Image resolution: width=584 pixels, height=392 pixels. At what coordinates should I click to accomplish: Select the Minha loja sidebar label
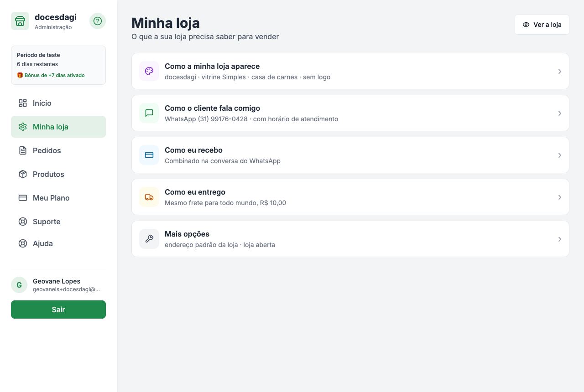click(51, 127)
